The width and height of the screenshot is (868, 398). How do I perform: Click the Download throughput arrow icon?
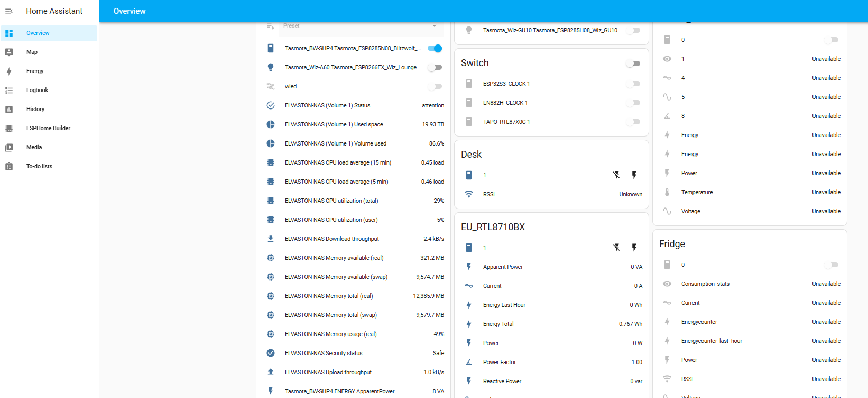coord(271,239)
